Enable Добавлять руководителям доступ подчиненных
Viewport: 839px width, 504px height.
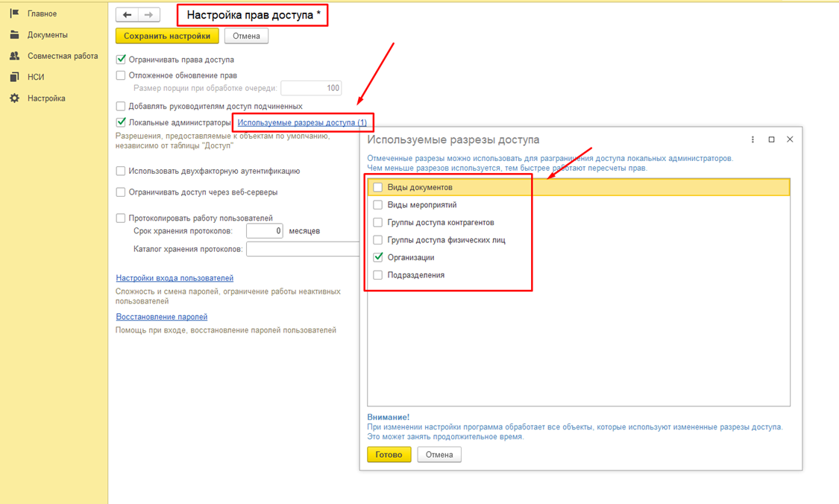(x=121, y=107)
